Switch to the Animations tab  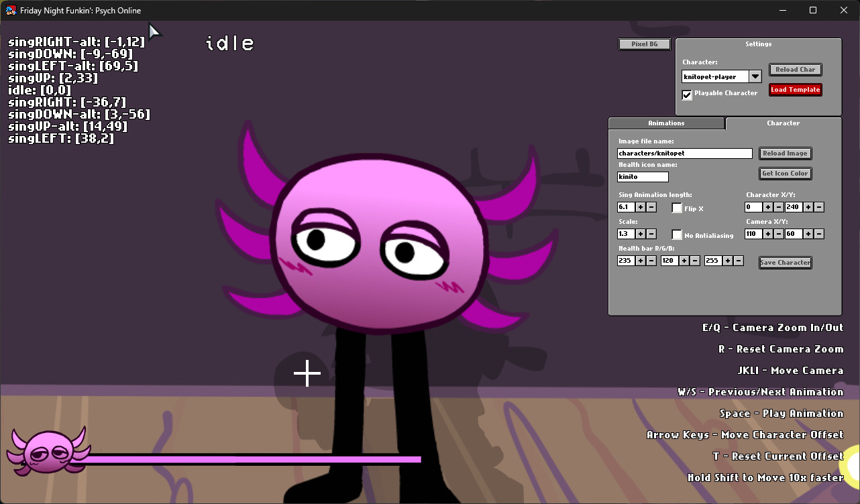pyautogui.click(x=666, y=123)
